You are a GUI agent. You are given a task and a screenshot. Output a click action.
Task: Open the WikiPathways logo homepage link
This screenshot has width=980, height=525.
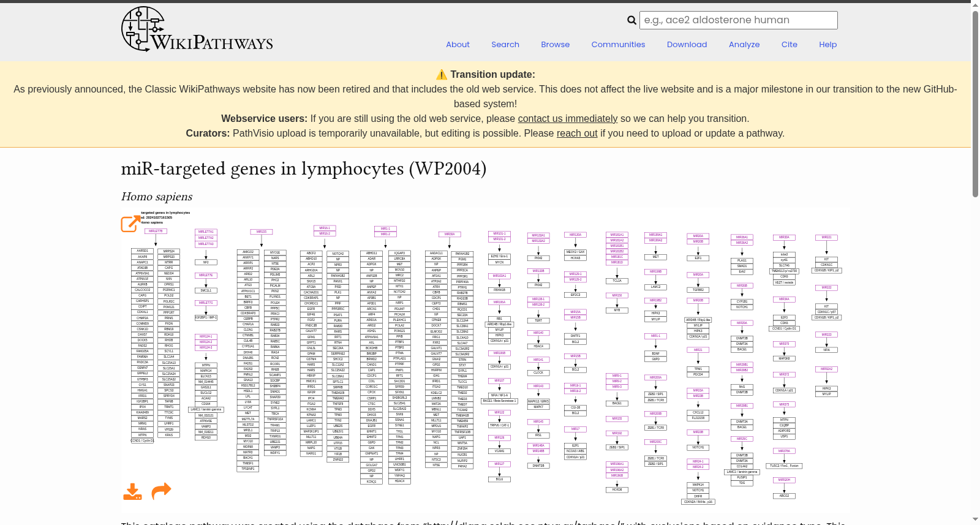coord(197,29)
